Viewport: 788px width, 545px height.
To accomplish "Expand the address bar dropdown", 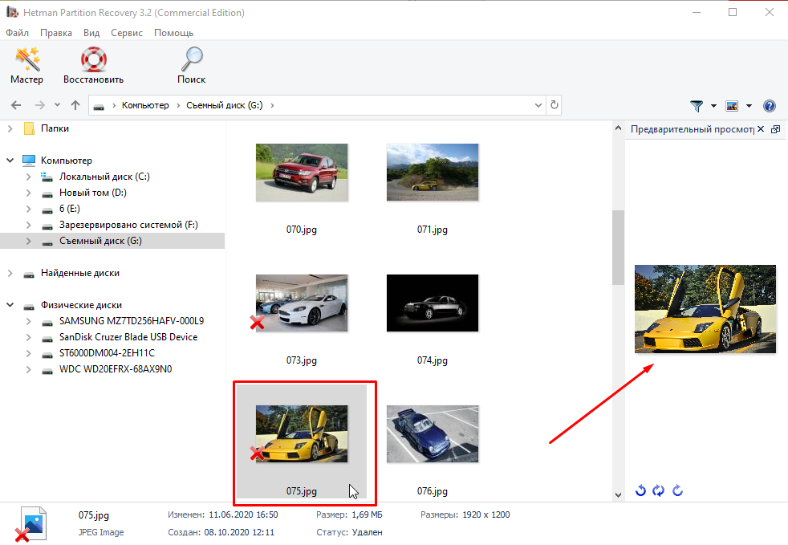I will coord(538,105).
